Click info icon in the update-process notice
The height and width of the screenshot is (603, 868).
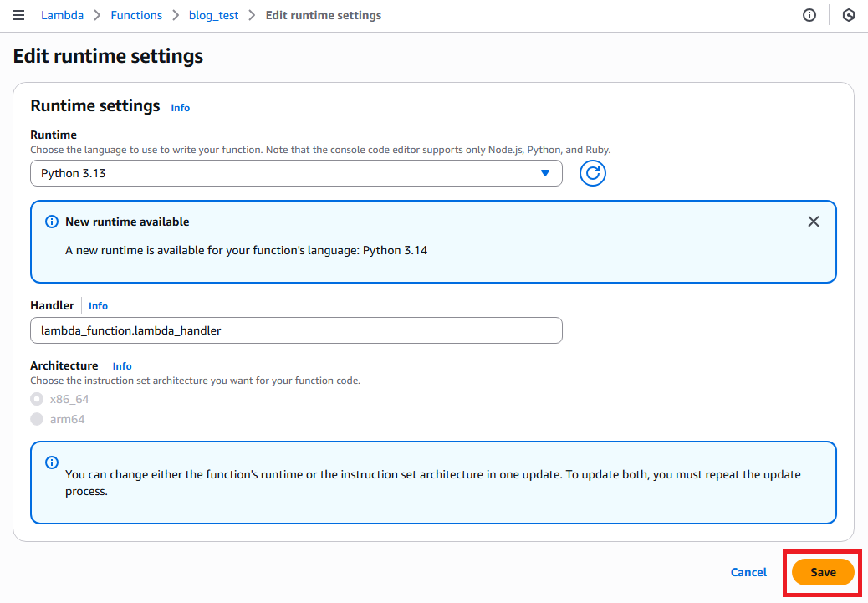(52, 462)
